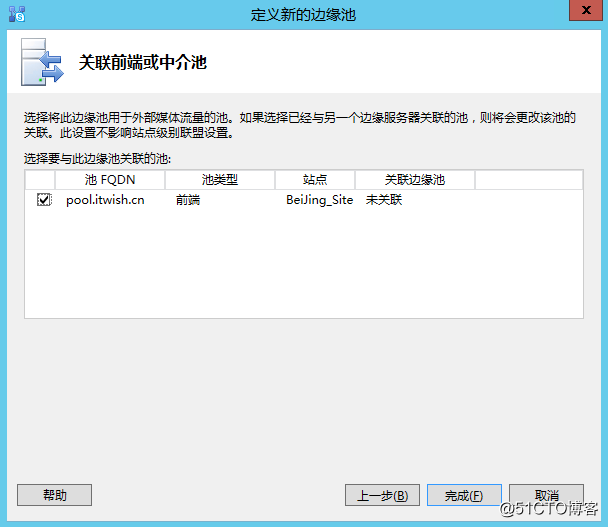608x527 pixels.
Task: Click the edge server arrows icon
Action: click(42, 62)
